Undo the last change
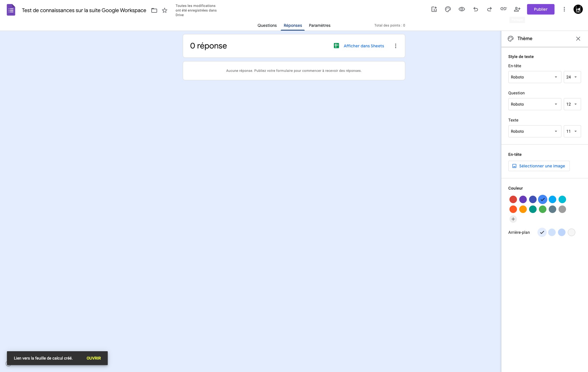Image resolution: width=588 pixels, height=372 pixels. pos(476,9)
